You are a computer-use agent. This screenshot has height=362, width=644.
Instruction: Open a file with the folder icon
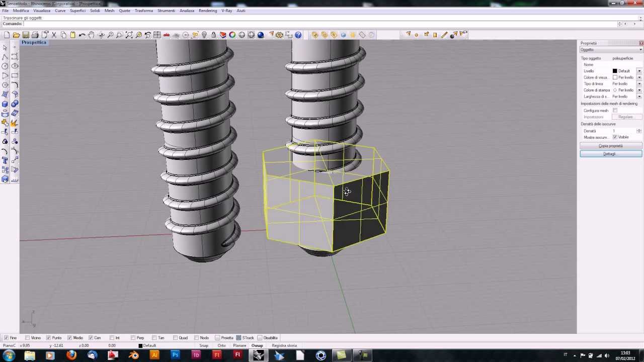17,35
